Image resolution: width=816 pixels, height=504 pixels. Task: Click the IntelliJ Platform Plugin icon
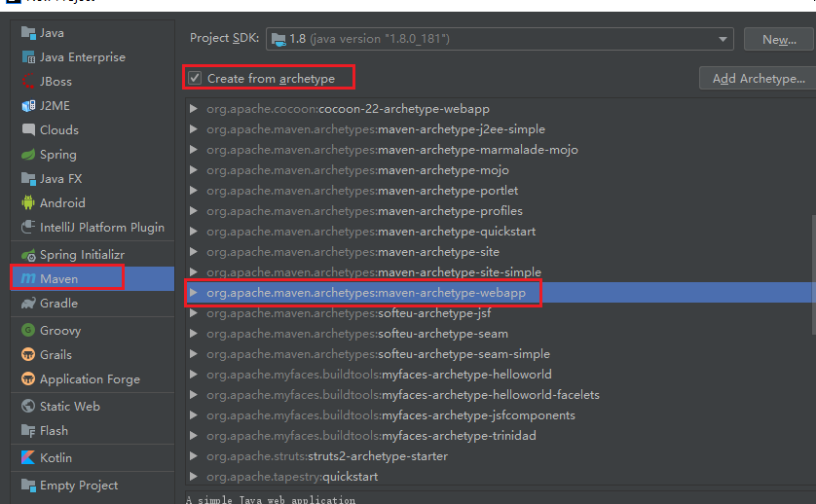[x=28, y=228]
